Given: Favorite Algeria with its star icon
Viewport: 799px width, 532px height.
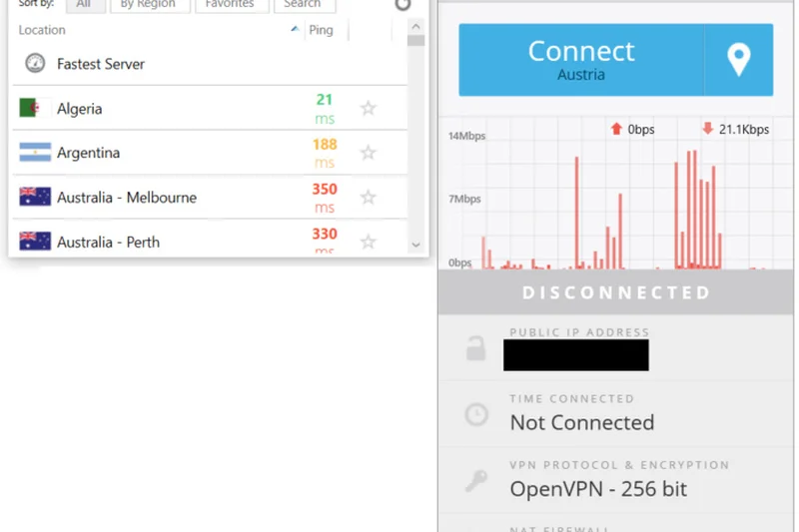Looking at the screenshot, I should point(368,108).
